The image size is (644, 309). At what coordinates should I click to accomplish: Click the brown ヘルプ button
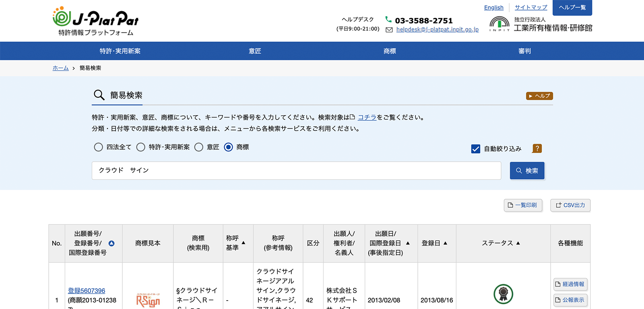539,96
